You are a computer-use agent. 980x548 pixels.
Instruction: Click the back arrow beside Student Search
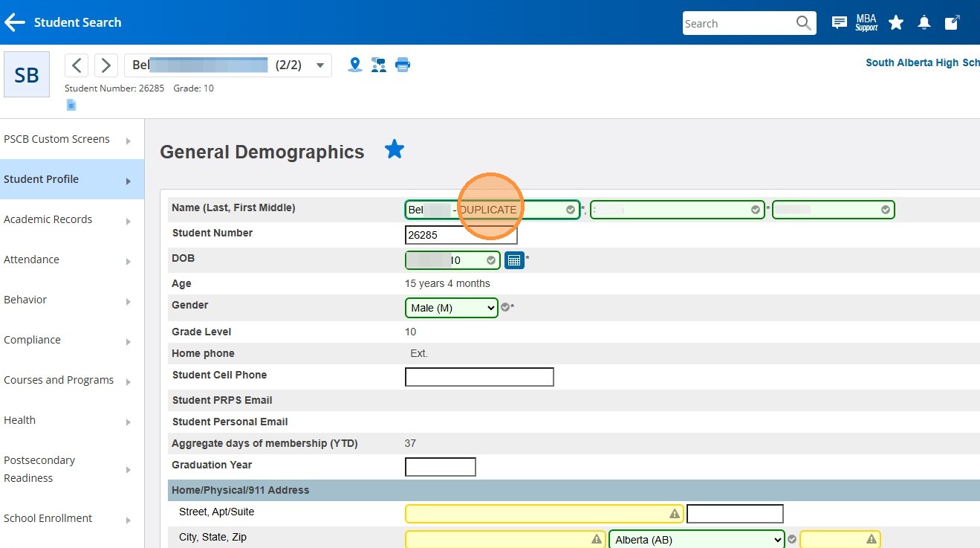(x=15, y=23)
